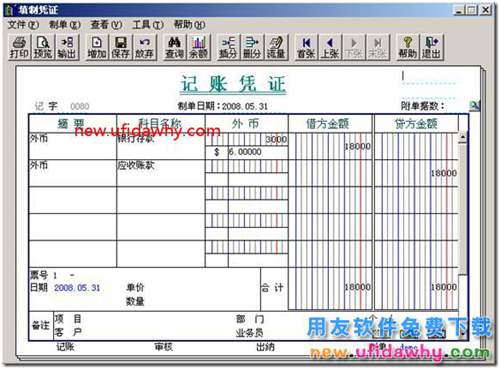The image size is (500, 369).
Task: Open the 制单 menu
Action: (65, 25)
